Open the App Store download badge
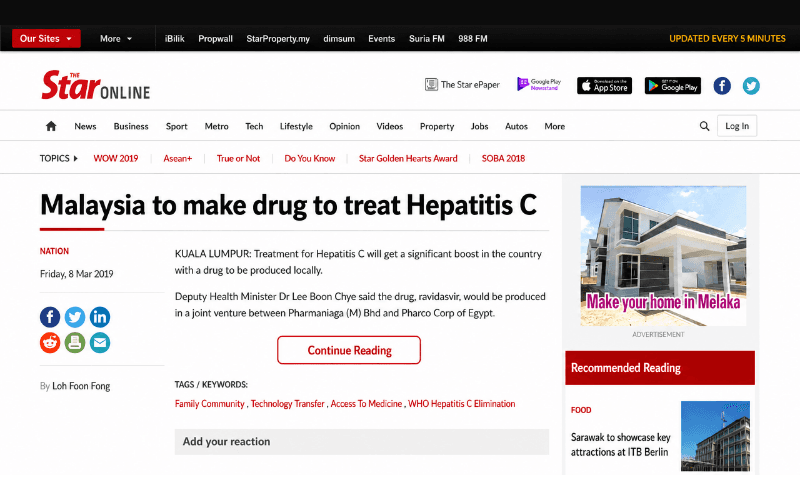The height and width of the screenshot is (500, 800). [605, 86]
